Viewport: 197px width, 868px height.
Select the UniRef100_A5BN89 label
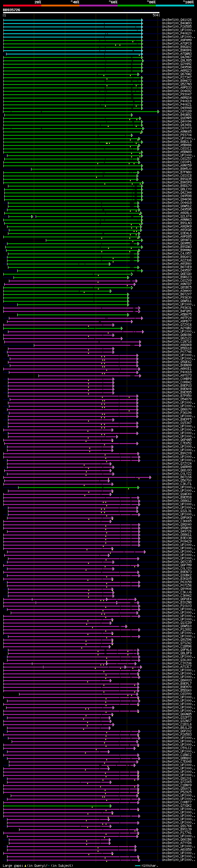[177, 152]
